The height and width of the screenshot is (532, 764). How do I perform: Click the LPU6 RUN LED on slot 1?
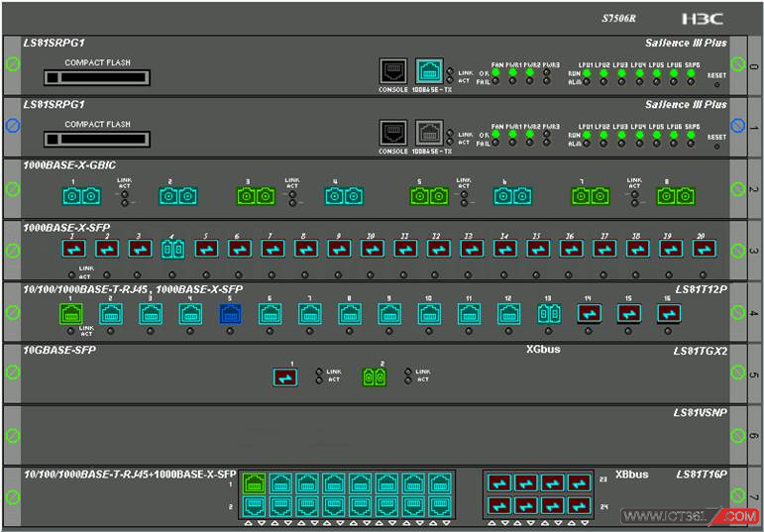674,134
